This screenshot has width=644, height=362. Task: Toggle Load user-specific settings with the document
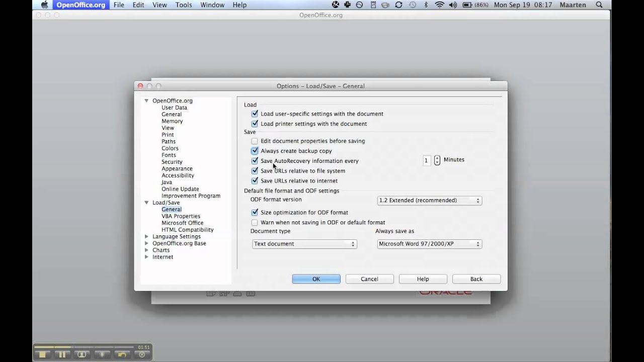point(255,114)
